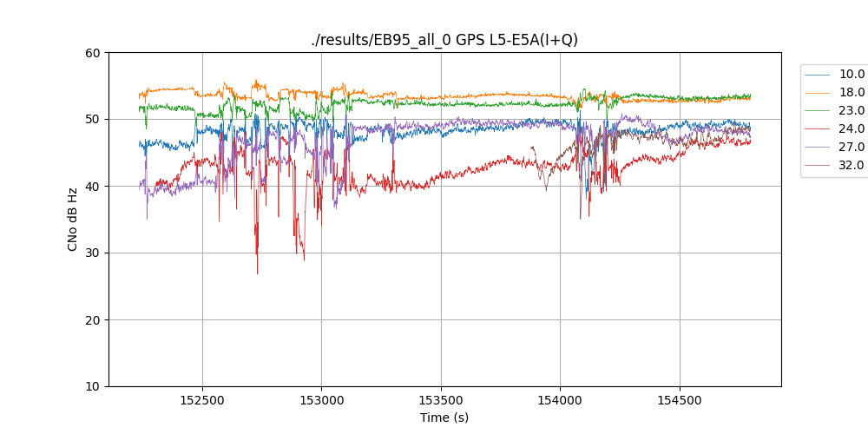Click the green line sample for 23.0

pyautogui.click(x=817, y=111)
